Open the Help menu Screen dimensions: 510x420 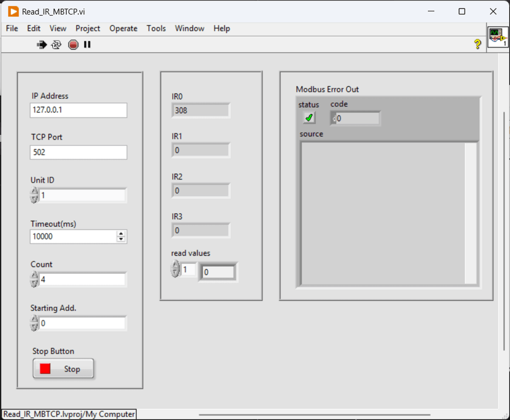221,28
